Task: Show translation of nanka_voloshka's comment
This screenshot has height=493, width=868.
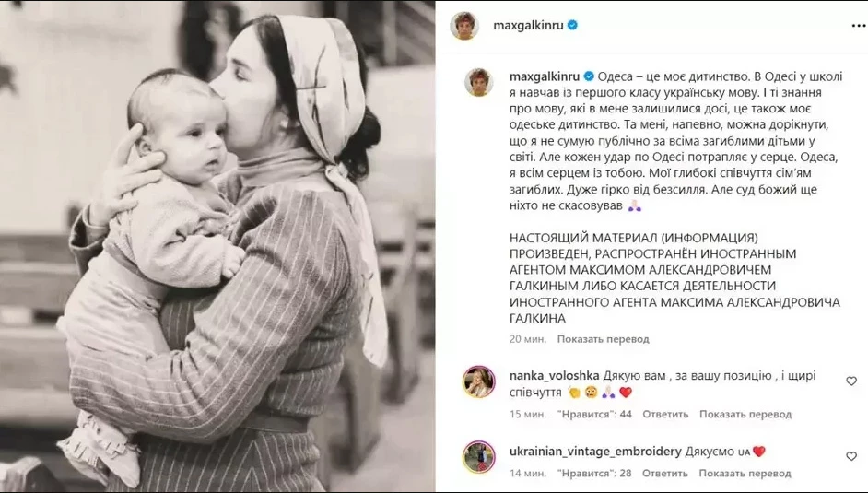Action: [x=745, y=414]
